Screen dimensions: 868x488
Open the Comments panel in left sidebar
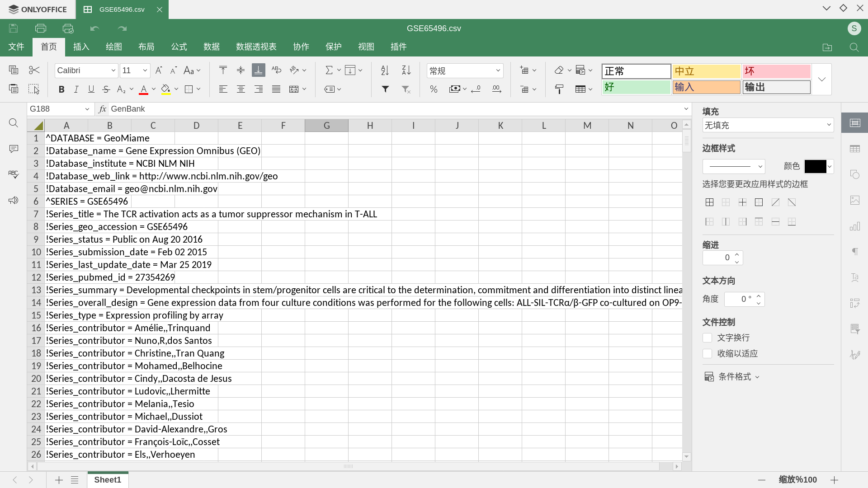click(14, 149)
